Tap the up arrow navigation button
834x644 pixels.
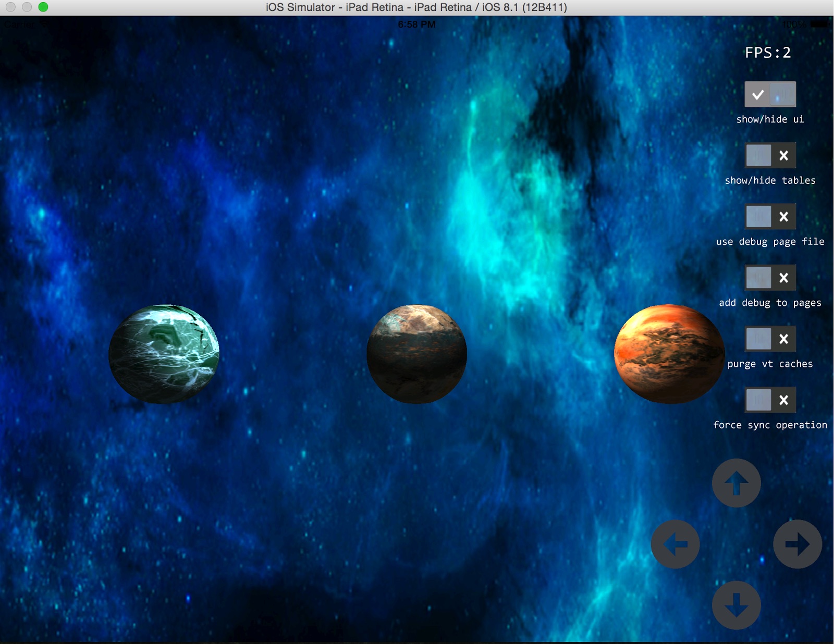coord(737,483)
